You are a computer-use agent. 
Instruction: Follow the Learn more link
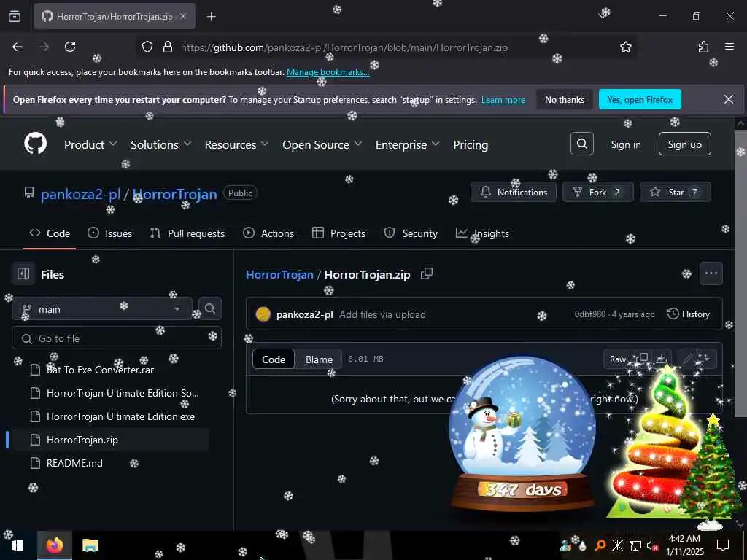(x=503, y=100)
